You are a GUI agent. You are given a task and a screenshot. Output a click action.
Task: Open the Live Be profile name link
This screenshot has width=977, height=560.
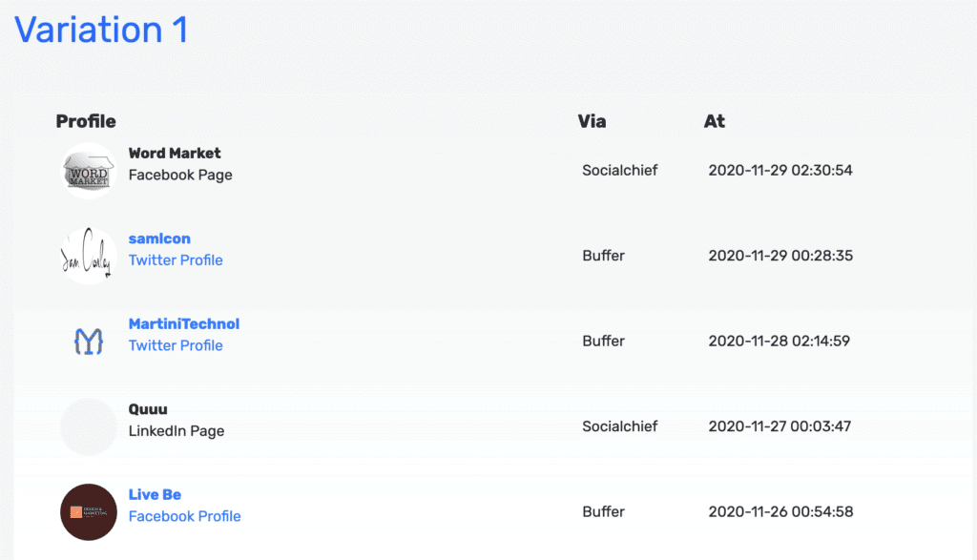155,494
